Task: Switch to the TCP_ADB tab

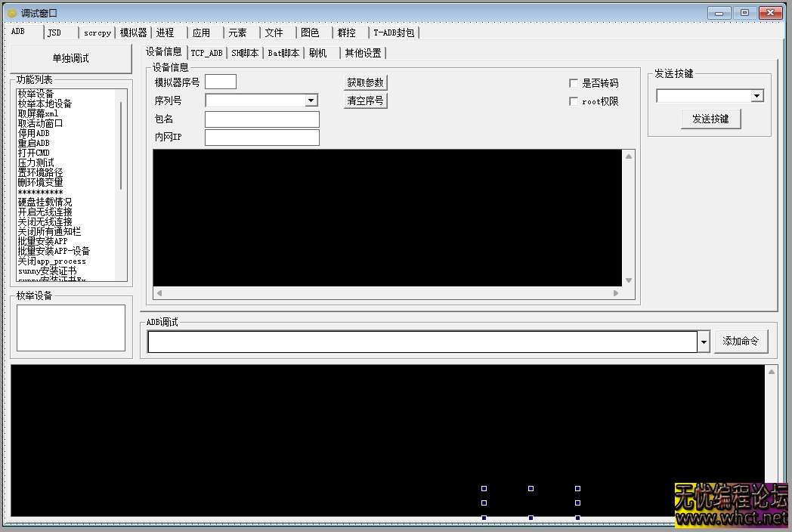Action: tap(206, 52)
